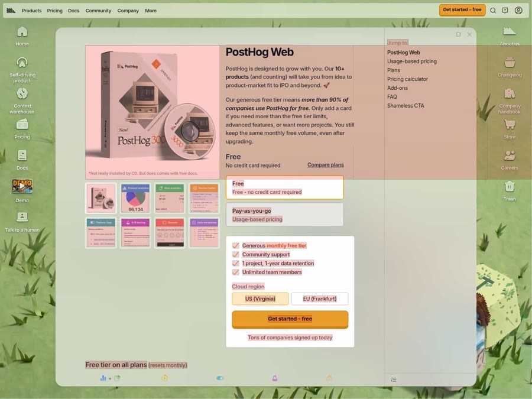Select the Product analytics thumbnail
This screenshot has height=399, width=532.
(x=135, y=198)
